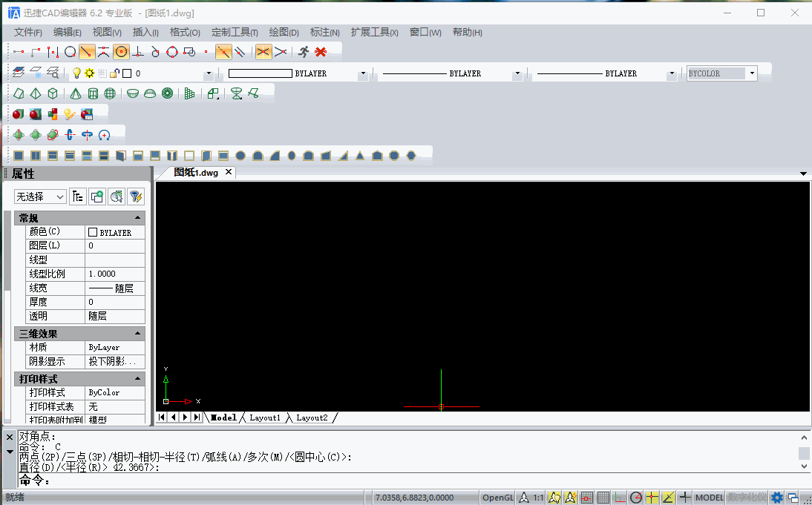This screenshot has height=505, width=812.
Task: Open the BYCOLOR plot style dropdown
Action: 752,73
